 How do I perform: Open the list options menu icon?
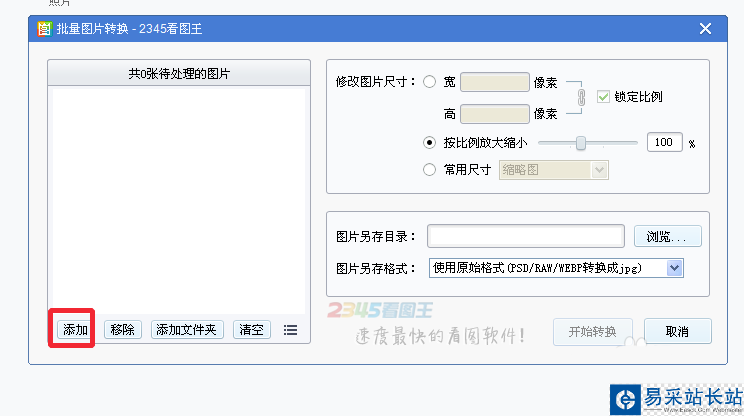point(291,329)
